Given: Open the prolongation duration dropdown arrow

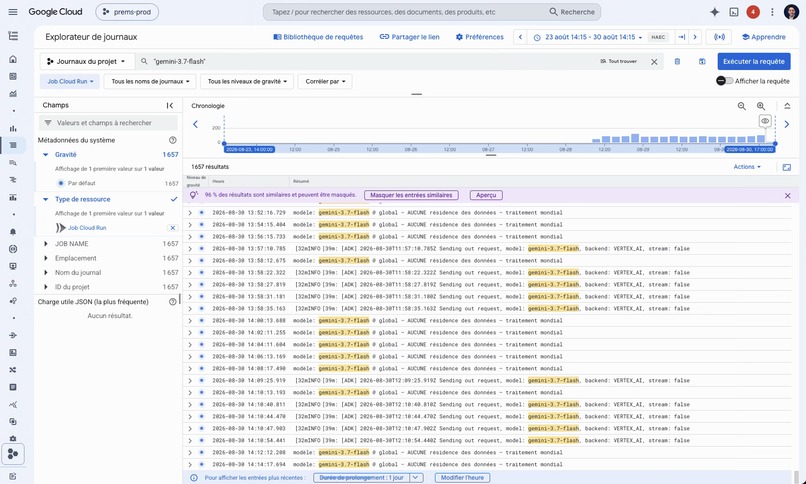Looking at the screenshot, I should pyautogui.click(x=416, y=478).
